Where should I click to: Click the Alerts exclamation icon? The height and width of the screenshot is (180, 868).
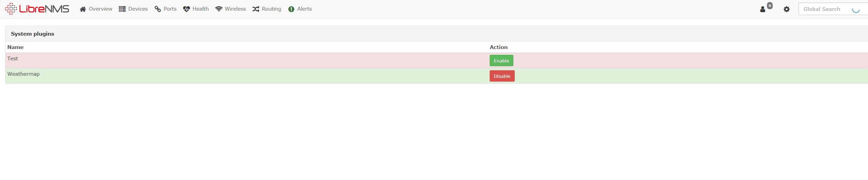(291, 9)
